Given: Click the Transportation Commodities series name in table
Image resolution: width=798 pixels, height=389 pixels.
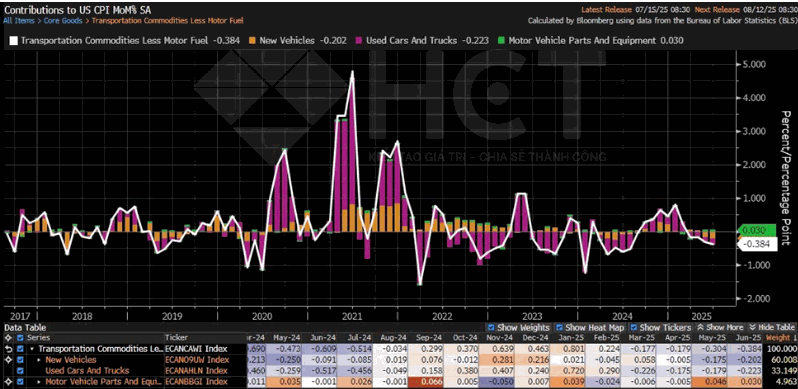Looking at the screenshot, I should click(100, 349).
